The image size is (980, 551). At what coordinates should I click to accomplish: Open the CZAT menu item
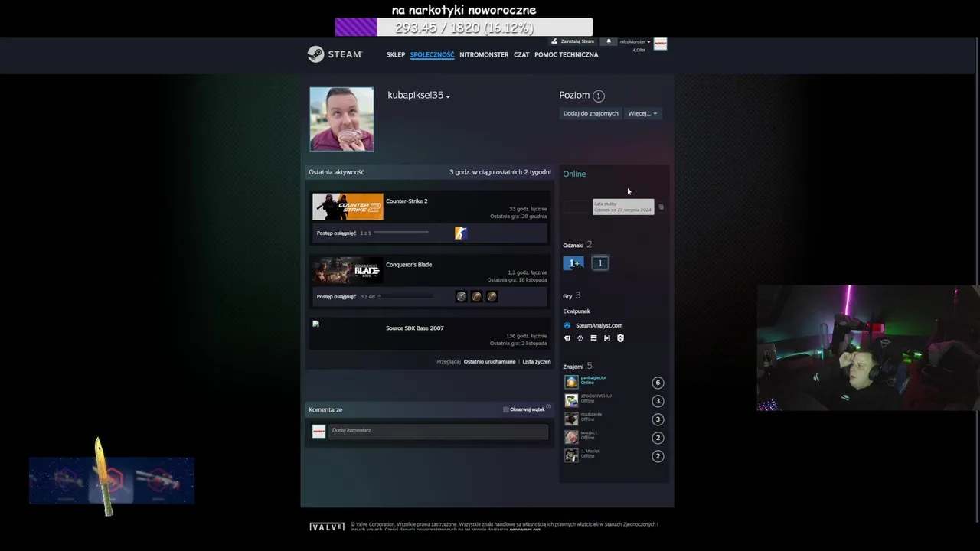(x=521, y=55)
